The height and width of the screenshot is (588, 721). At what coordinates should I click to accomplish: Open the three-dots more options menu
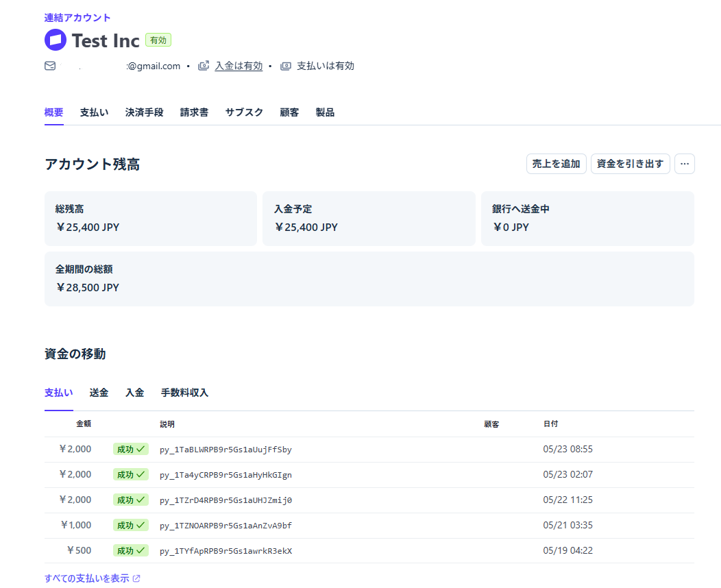684,164
